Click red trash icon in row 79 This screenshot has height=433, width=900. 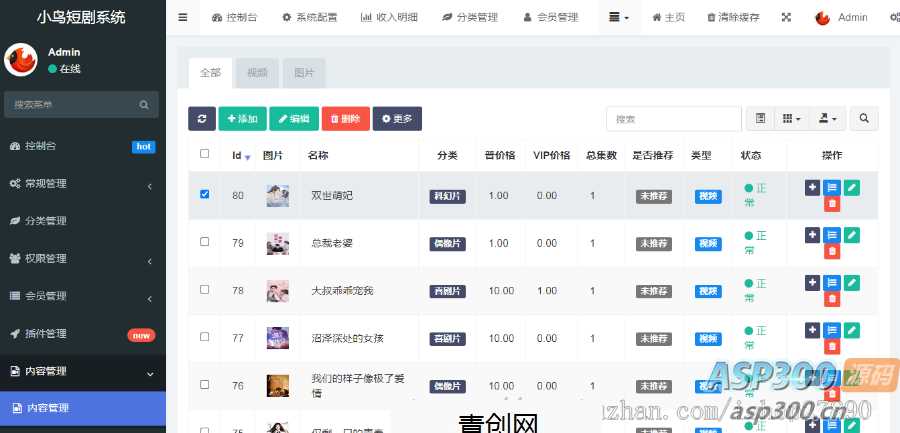click(x=832, y=252)
